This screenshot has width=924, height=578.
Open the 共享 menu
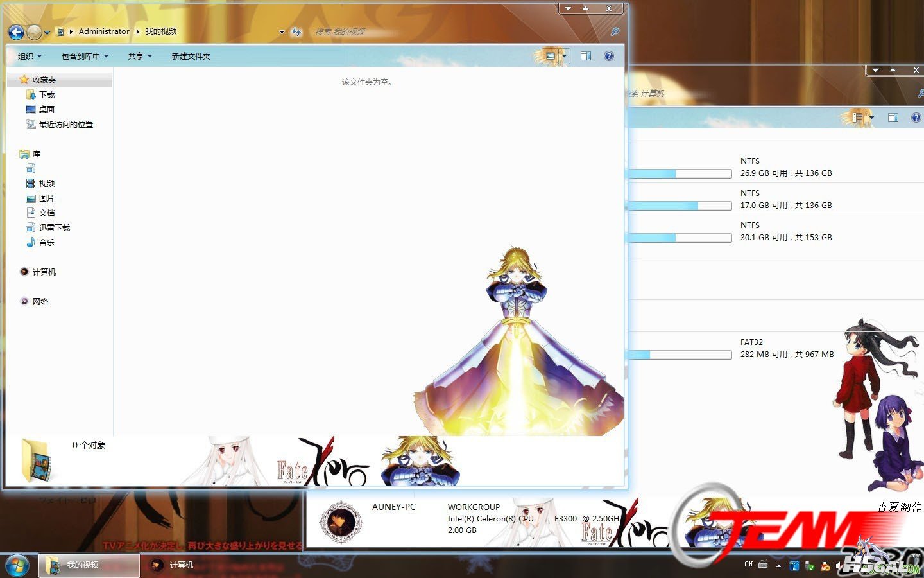pyautogui.click(x=140, y=57)
